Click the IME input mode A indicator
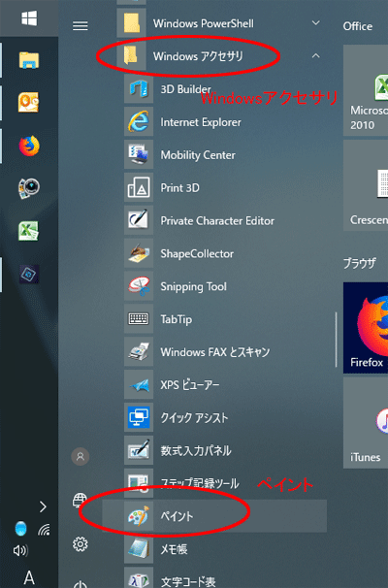Screen dimensions: 388x588 click(x=29, y=577)
